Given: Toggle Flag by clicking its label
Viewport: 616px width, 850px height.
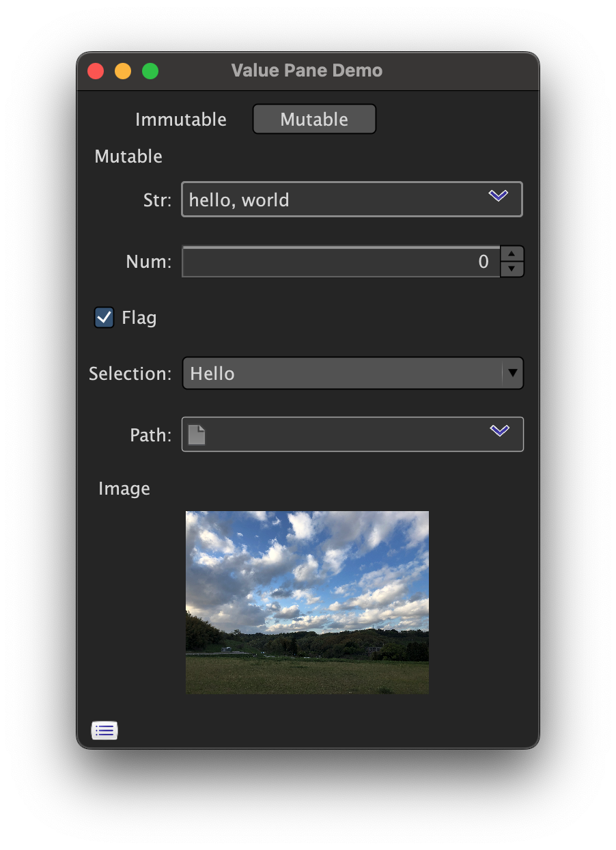Looking at the screenshot, I should (139, 317).
